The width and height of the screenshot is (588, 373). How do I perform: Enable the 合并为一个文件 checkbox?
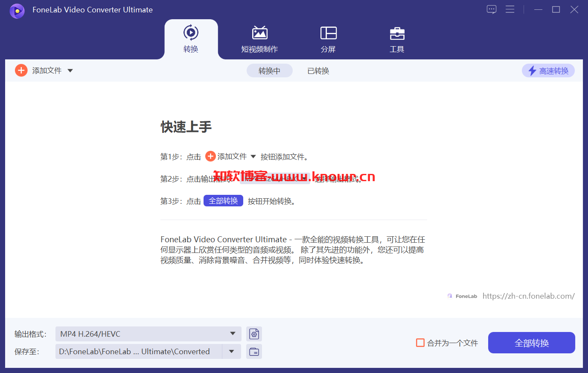pyautogui.click(x=420, y=343)
